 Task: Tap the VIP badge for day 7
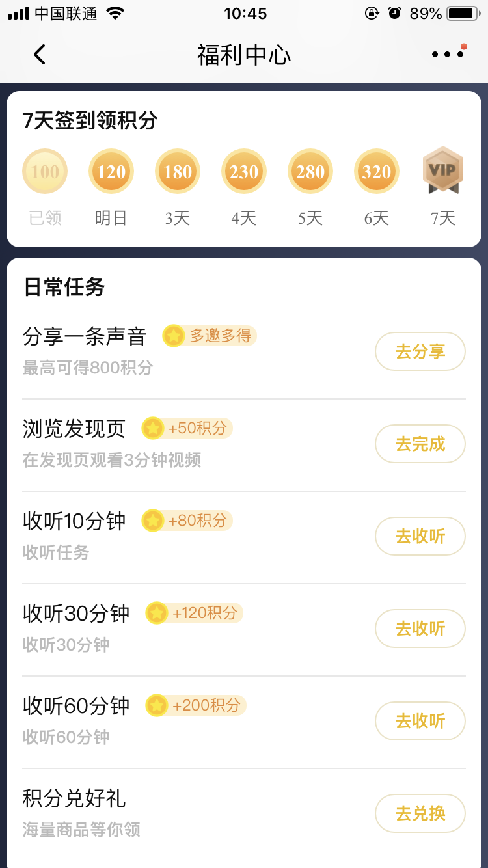click(443, 170)
